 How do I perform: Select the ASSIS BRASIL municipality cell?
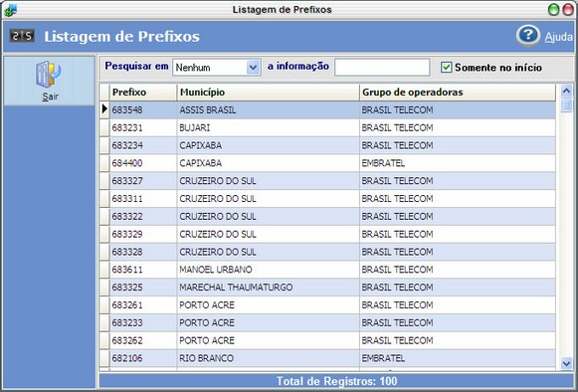pos(268,109)
